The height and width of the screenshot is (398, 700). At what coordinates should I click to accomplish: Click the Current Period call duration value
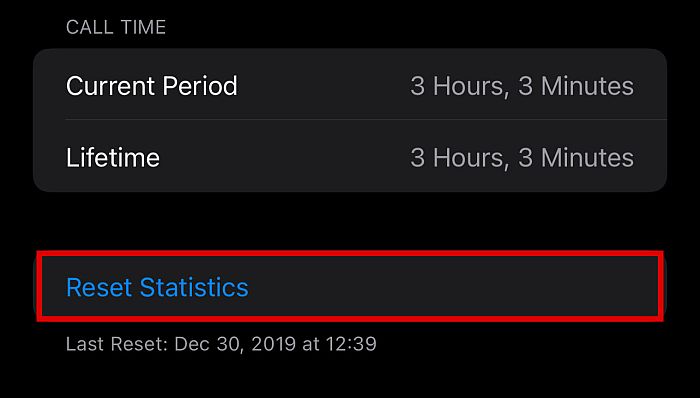coord(522,86)
